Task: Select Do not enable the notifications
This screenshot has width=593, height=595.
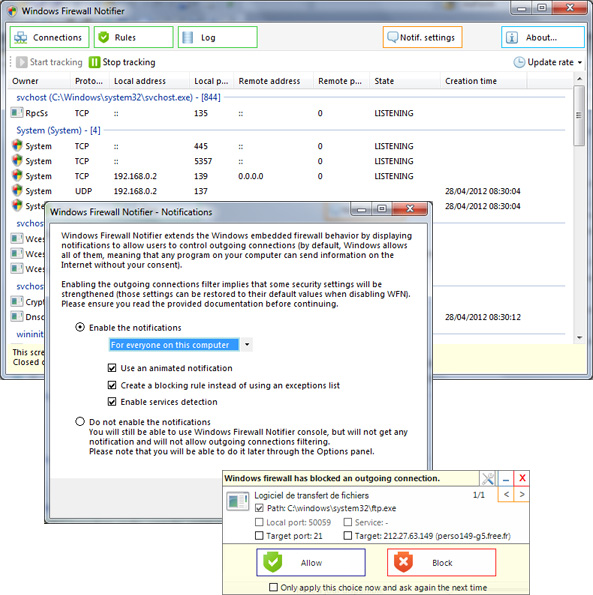Action: (x=80, y=422)
